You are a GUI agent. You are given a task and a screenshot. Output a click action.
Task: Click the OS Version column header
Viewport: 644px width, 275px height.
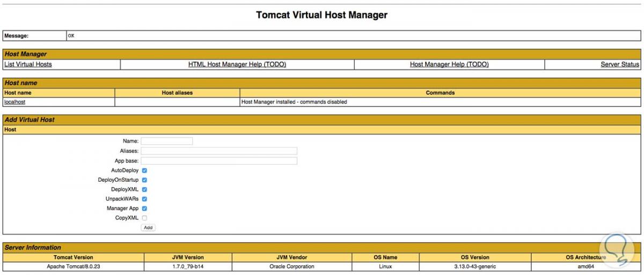(x=475, y=257)
